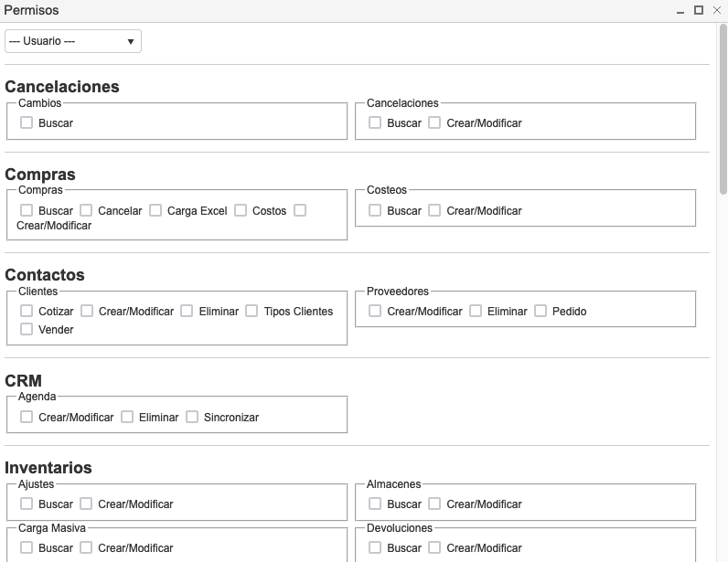Check Cotizar under Clientes
This screenshot has height=562, width=728.
pyautogui.click(x=27, y=311)
